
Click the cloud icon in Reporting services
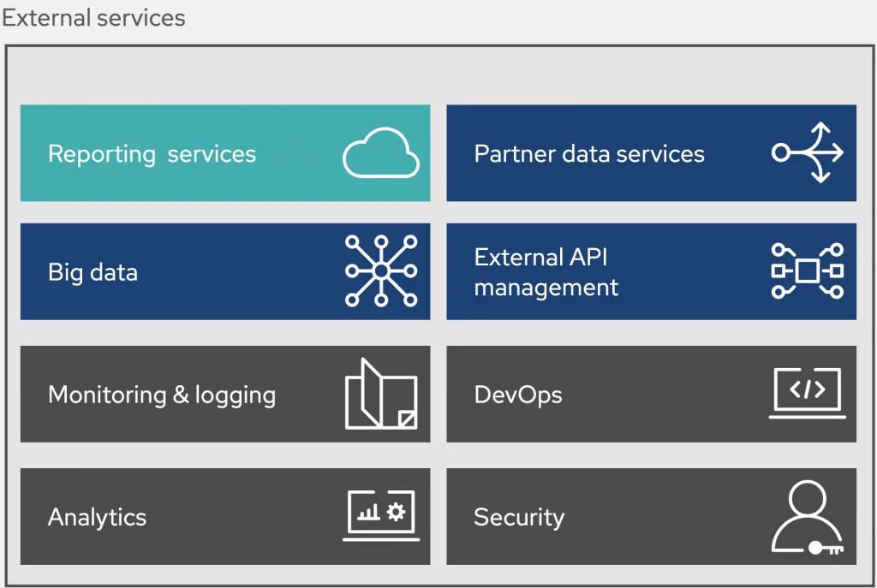pyautogui.click(x=381, y=153)
